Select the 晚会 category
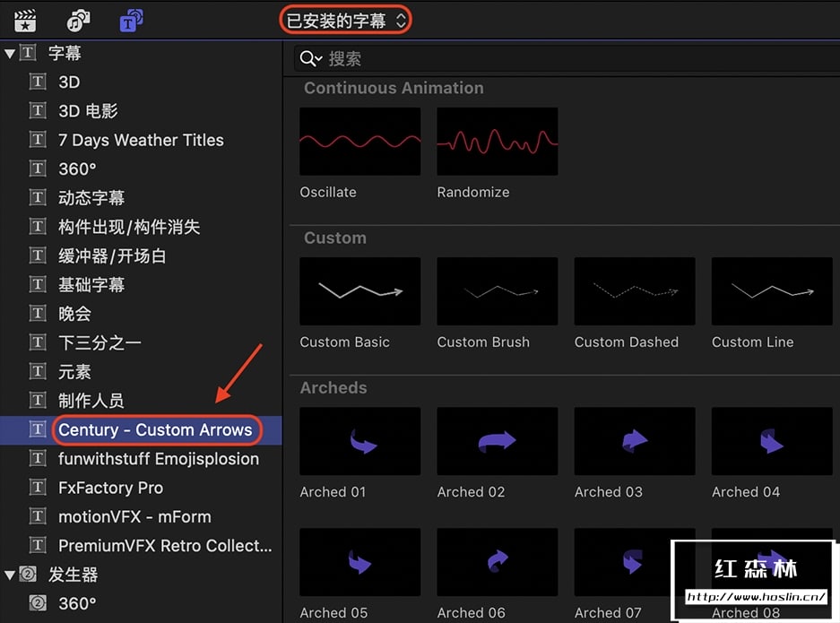Viewport: 840px width, 623px height. 141,314
